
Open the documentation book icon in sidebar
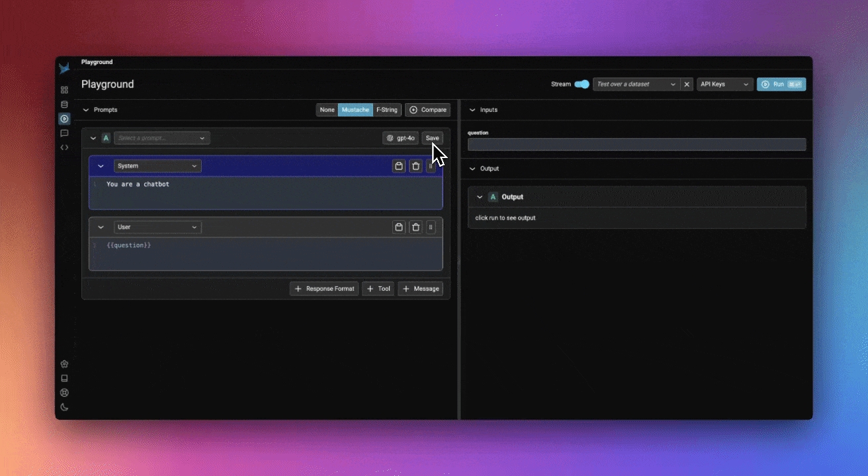click(x=64, y=378)
